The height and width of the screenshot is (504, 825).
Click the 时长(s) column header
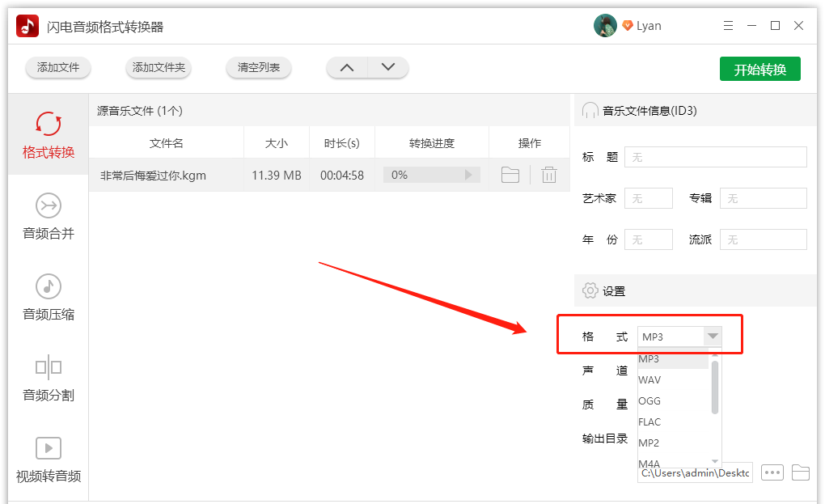point(342,143)
